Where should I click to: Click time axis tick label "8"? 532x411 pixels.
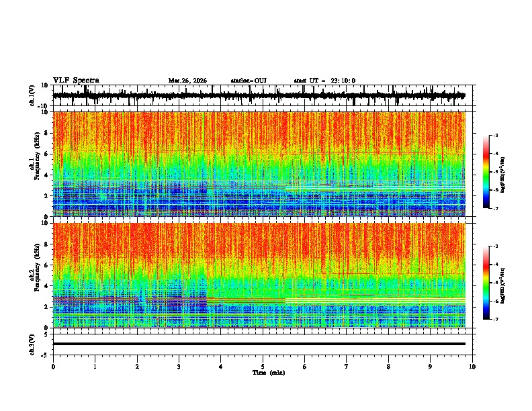click(x=388, y=367)
